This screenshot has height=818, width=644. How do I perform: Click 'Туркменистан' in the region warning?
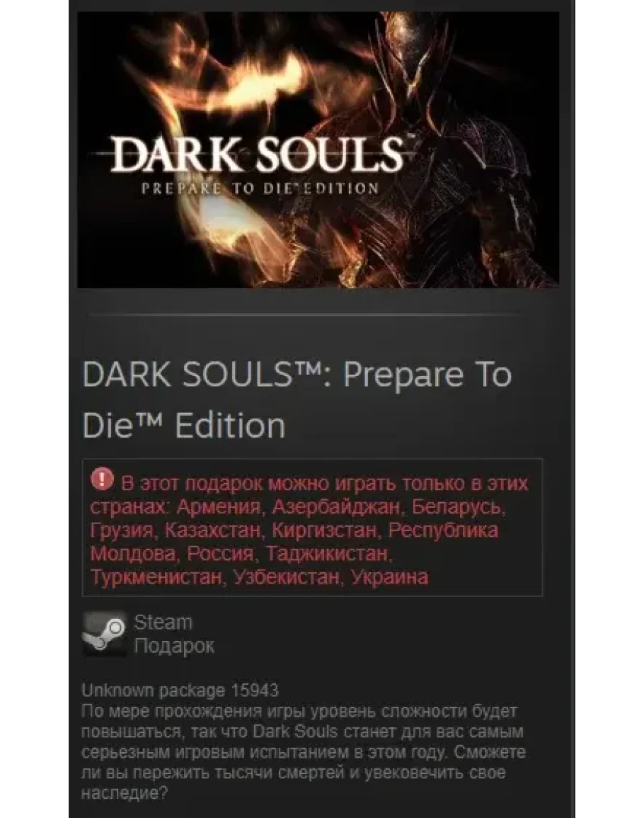coord(156,577)
